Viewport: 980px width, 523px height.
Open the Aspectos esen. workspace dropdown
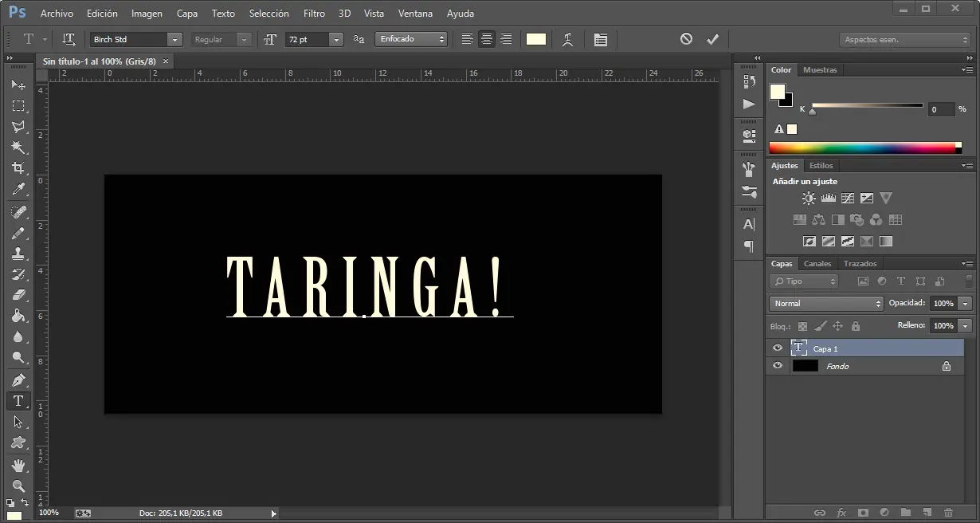[905, 39]
